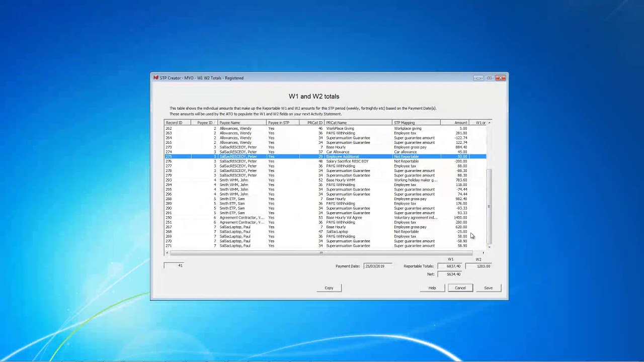Click the highlighted Employee Additional cell
The image size is (644, 362).
[343, 156]
